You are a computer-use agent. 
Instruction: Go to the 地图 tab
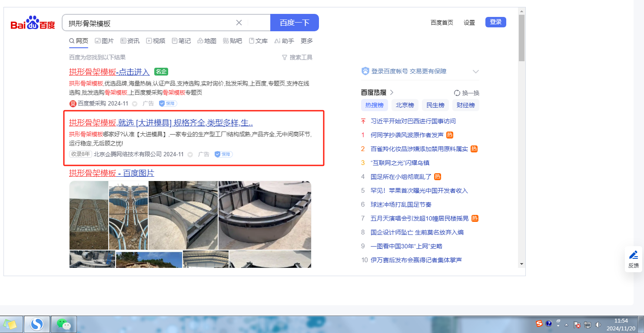[207, 41]
